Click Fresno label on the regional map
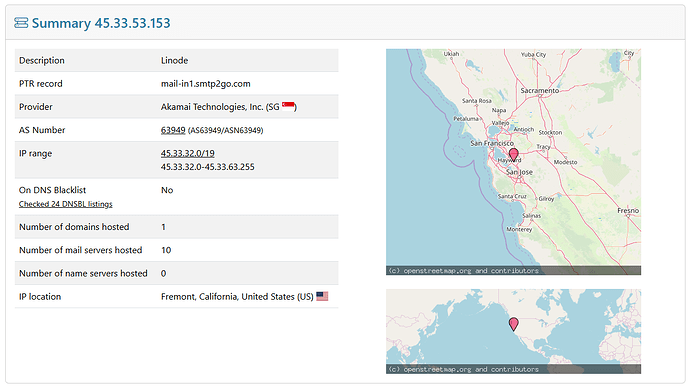This screenshot has width=690, height=388. pyautogui.click(x=628, y=210)
